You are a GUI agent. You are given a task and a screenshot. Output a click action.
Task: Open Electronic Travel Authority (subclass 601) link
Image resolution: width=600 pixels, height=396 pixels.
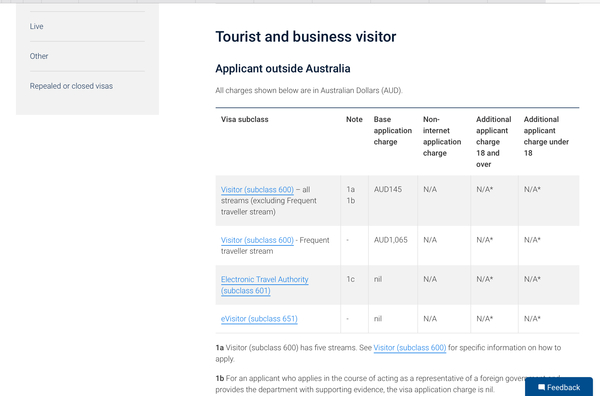coord(264,285)
